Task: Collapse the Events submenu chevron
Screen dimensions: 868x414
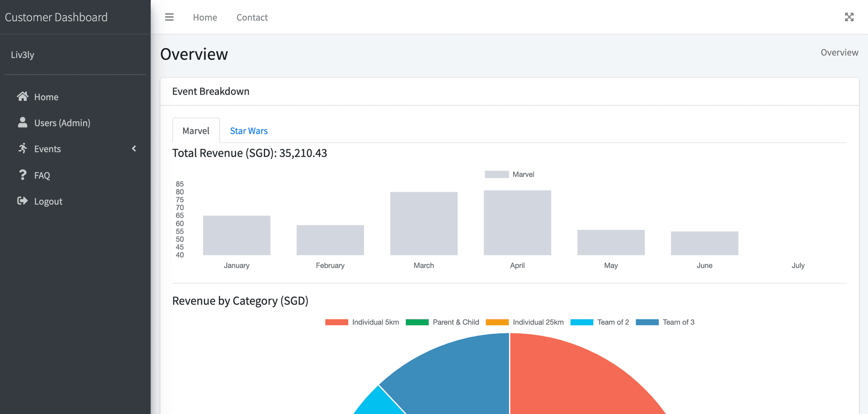Action: point(134,148)
